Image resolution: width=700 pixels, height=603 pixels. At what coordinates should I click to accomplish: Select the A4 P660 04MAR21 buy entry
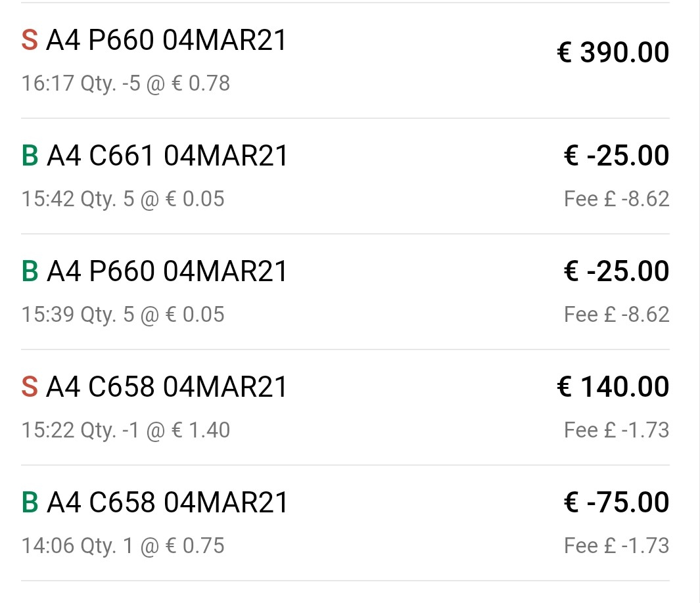coord(168,272)
